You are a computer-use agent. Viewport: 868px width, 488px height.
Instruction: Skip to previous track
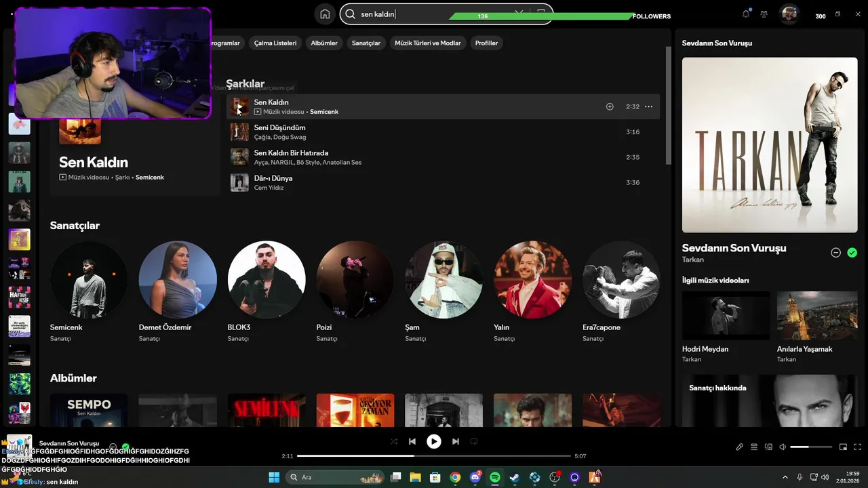point(412,441)
